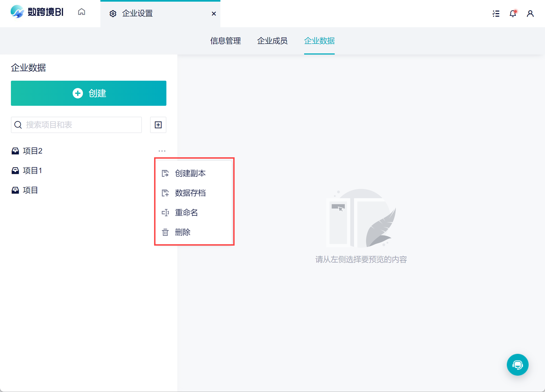Image resolution: width=545 pixels, height=392 pixels.
Task: Choose 删除 from the context menu
Action: 182,232
